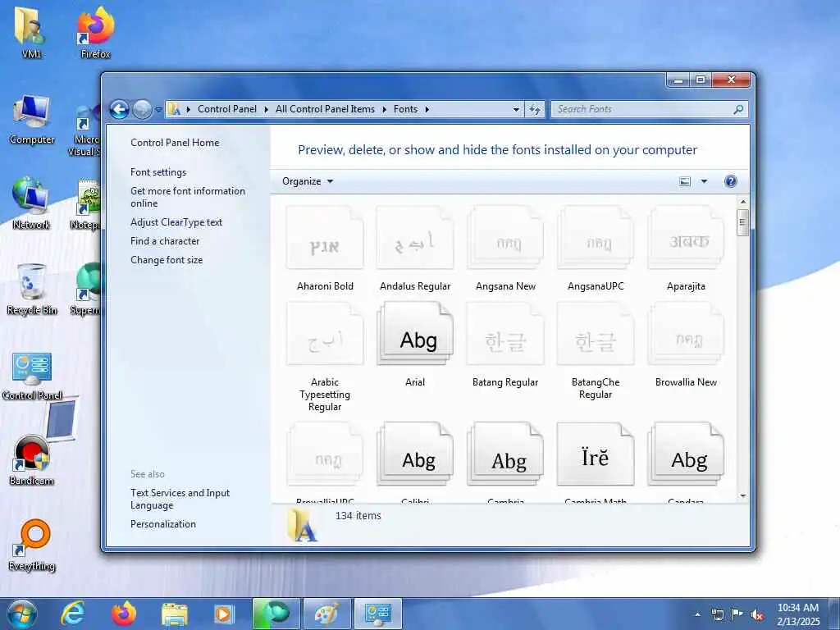Click the change your view icon
Viewport: 840px width, 630px height.
coord(685,181)
